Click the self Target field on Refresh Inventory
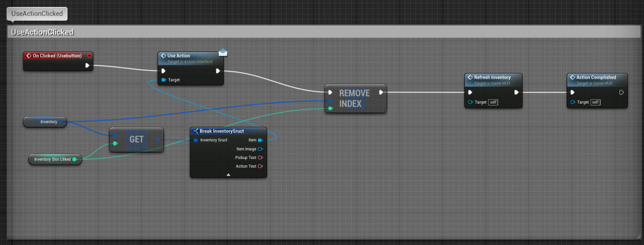Screen dimensions: 644x245 point(493,102)
